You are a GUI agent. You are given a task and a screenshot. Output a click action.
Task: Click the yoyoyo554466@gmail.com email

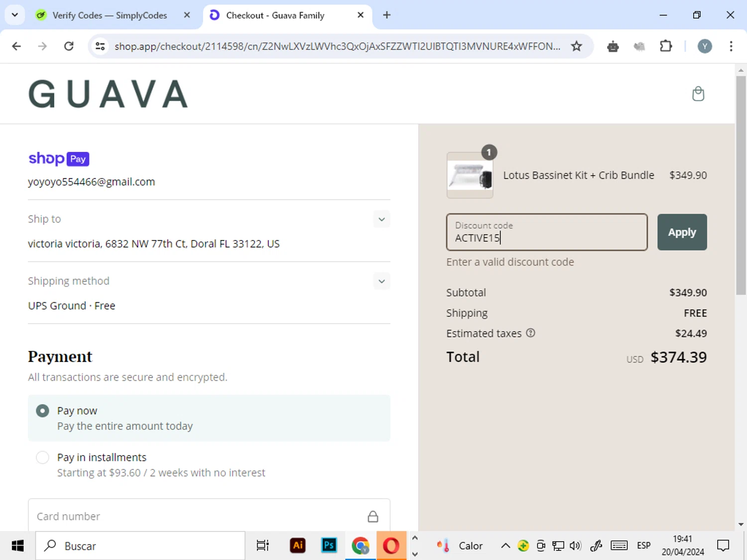tap(92, 182)
